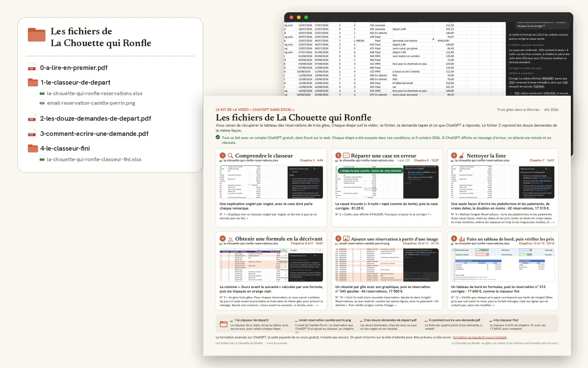The width and height of the screenshot is (588, 368).
Task: Click the bar chart icon beside "Faire un tableau de bord"
Action: coord(462,238)
